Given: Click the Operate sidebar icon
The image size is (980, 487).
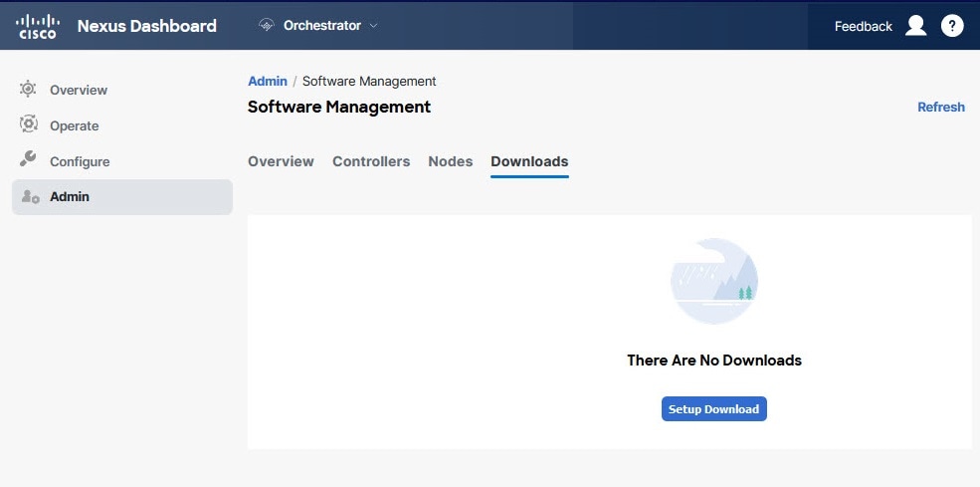Looking at the screenshot, I should pyautogui.click(x=28, y=124).
